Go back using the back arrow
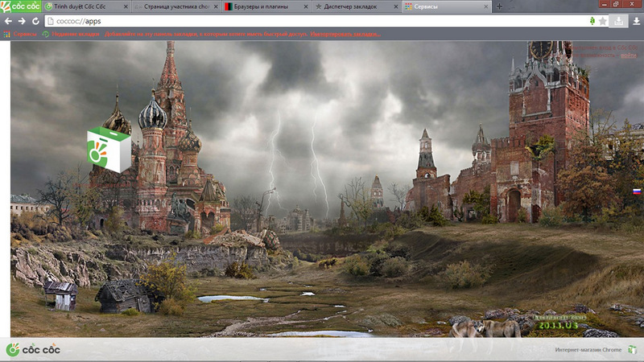644x362 pixels. 8,21
